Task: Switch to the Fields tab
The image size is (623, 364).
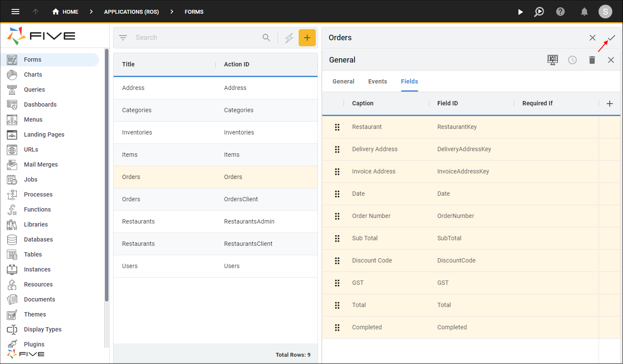Action: 410,81
